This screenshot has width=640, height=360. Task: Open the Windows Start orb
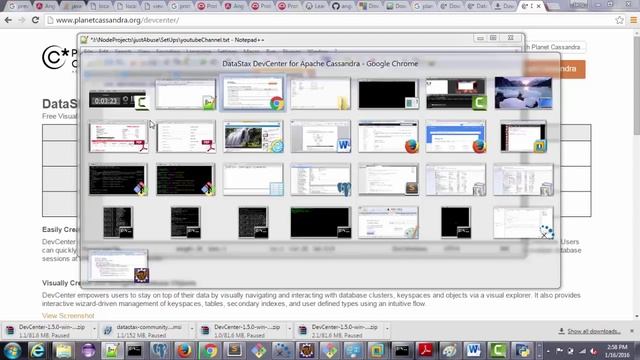point(12,351)
